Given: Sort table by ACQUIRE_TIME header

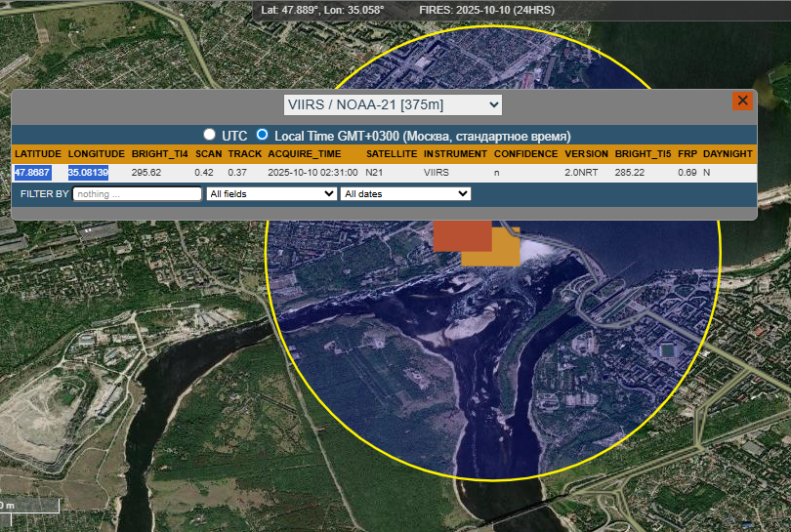Looking at the screenshot, I should pos(305,154).
